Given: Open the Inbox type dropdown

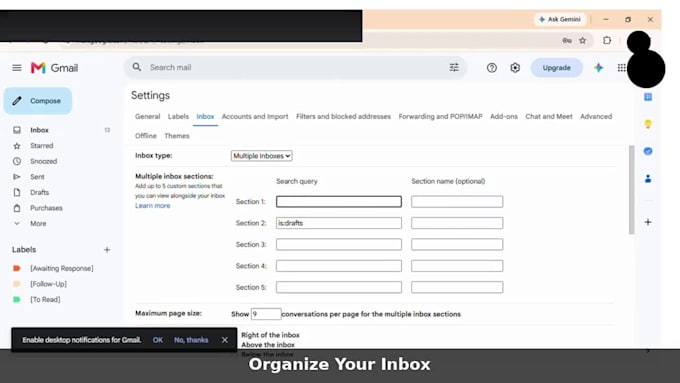Looking at the screenshot, I should pos(262,156).
